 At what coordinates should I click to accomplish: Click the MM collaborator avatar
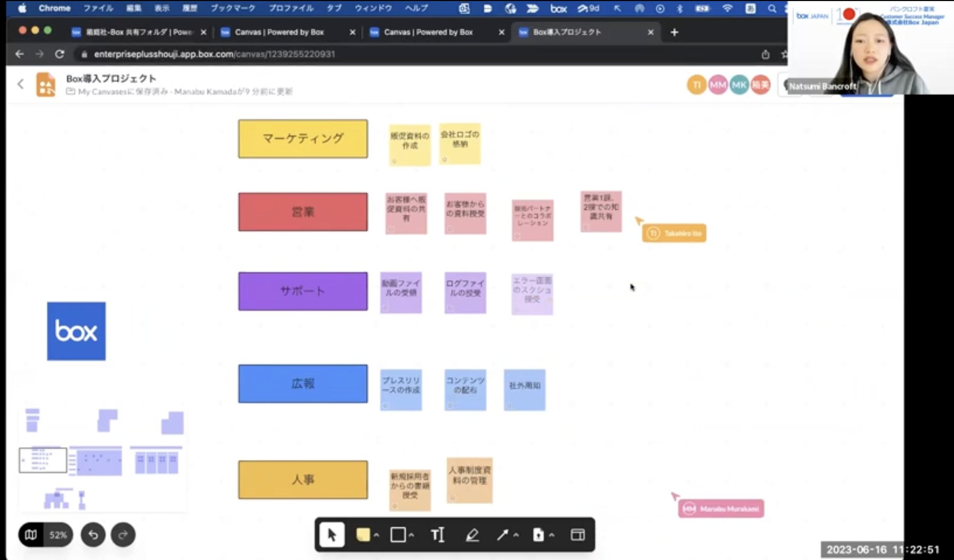click(x=717, y=85)
